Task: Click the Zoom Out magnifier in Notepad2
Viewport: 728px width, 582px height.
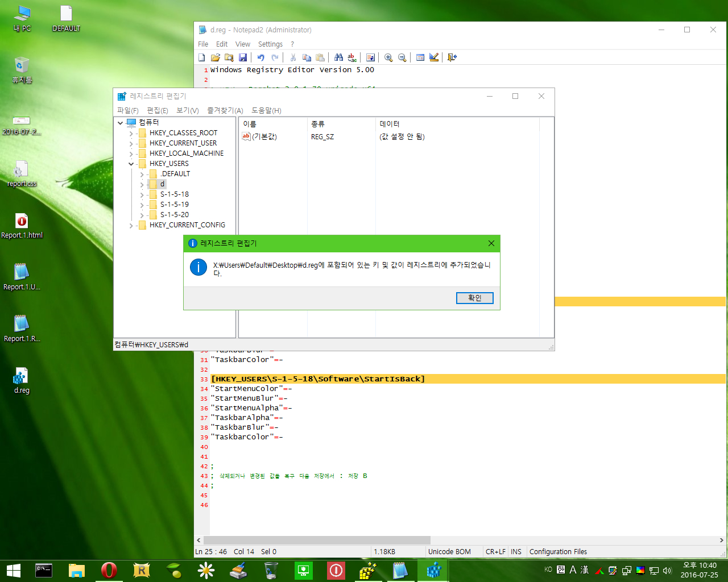Action: click(x=402, y=57)
